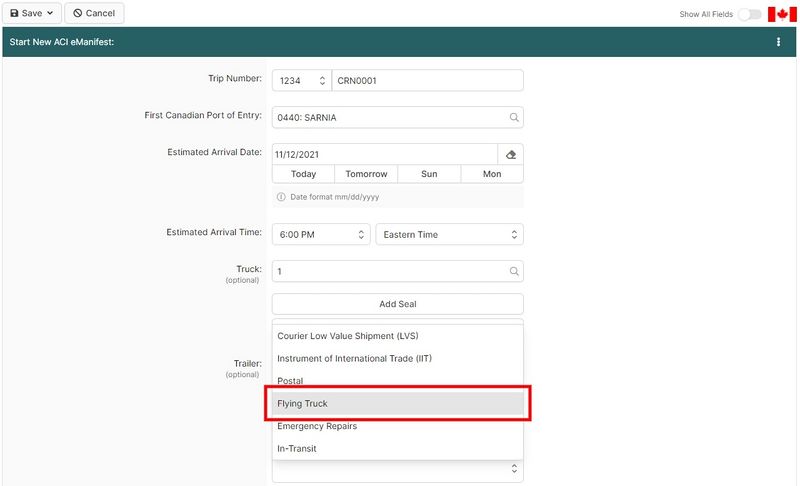
Task: Expand the Estimated Arrival Time dropdown
Action: 320,234
